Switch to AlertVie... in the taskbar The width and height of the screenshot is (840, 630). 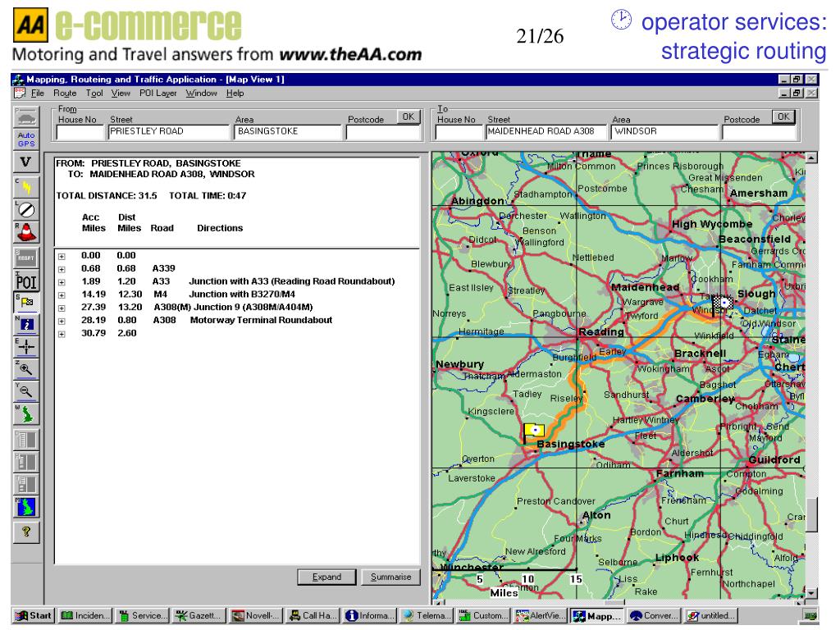pos(540,616)
